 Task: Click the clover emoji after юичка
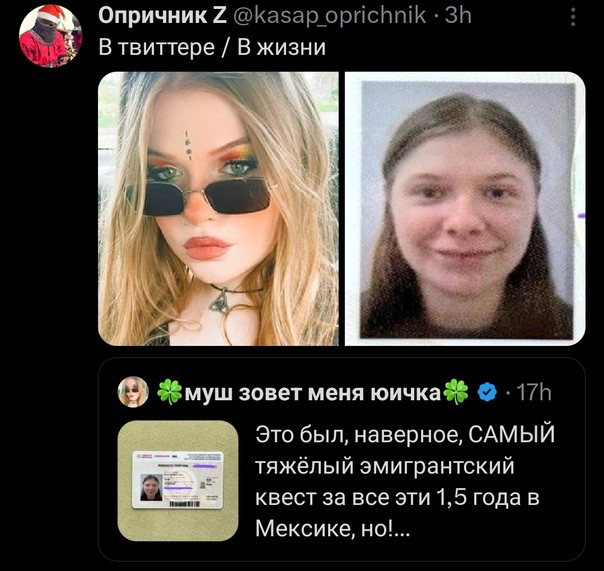(456, 392)
